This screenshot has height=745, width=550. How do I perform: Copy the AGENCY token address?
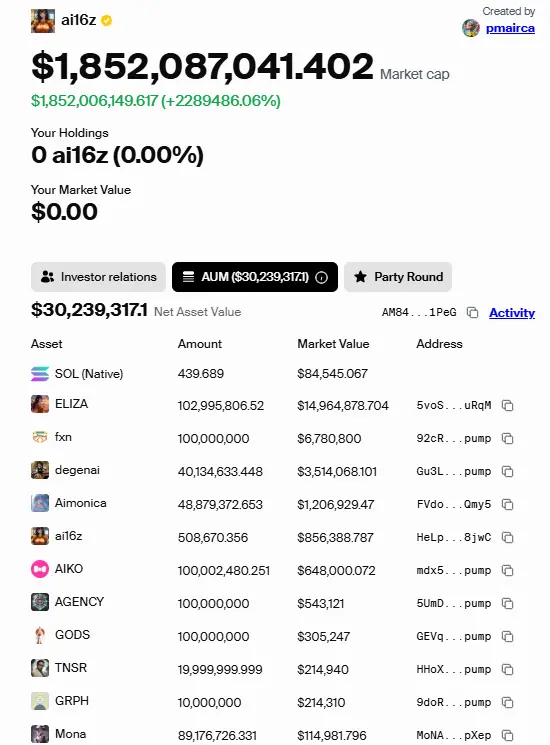(508, 603)
